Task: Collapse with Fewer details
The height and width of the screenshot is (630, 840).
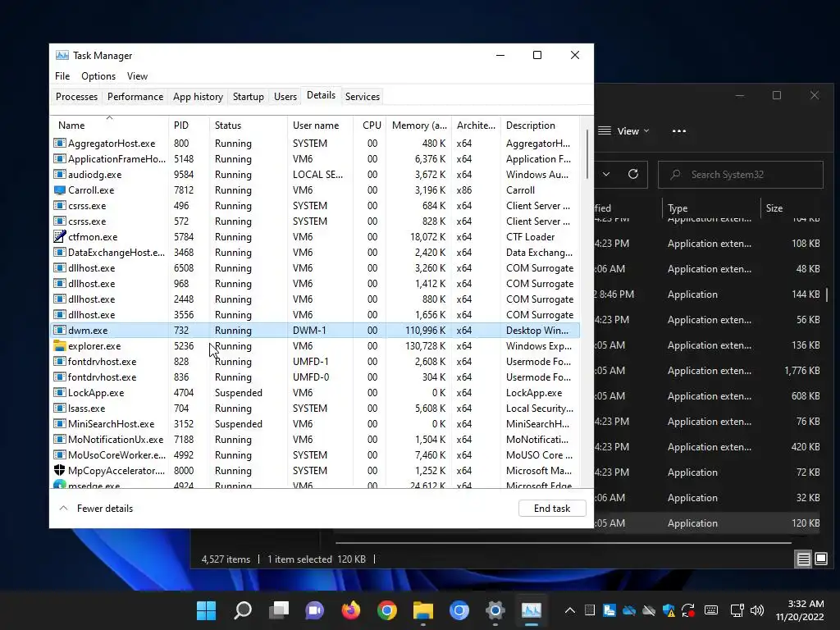Action: tap(96, 509)
